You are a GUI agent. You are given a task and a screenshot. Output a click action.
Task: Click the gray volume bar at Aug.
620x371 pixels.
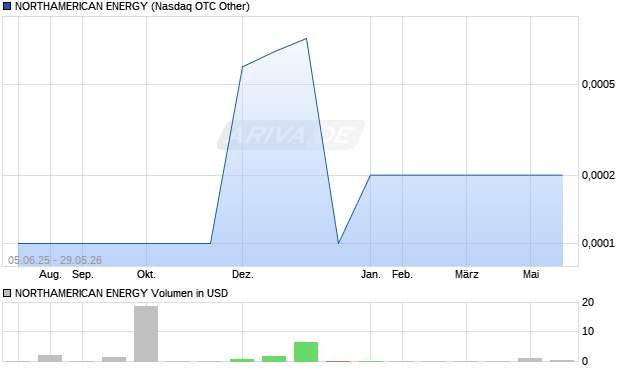coord(50,358)
